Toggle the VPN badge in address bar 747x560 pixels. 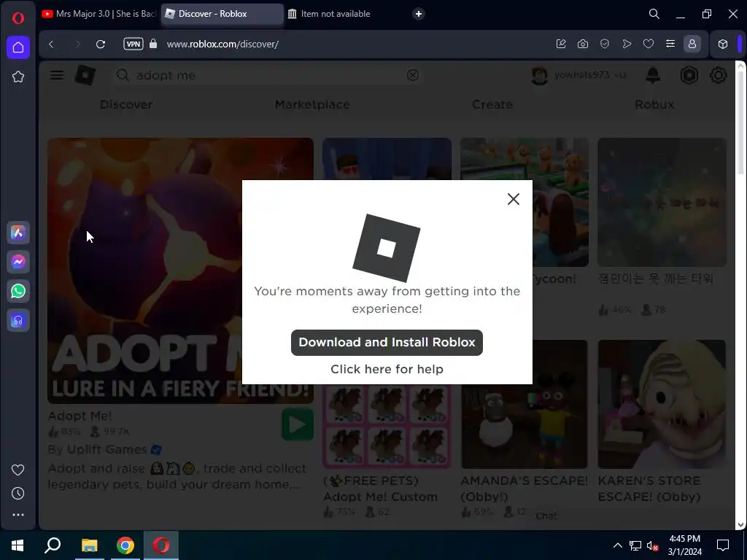coord(133,44)
